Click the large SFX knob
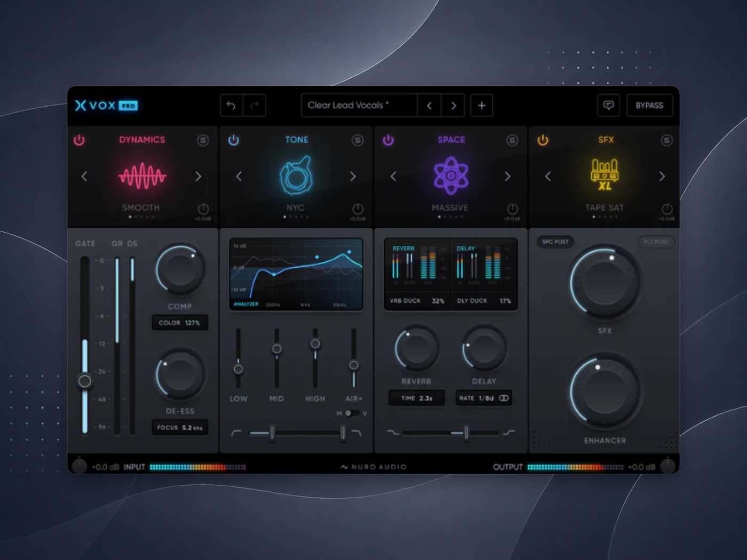747x560 pixels. (x=605, y=282)
